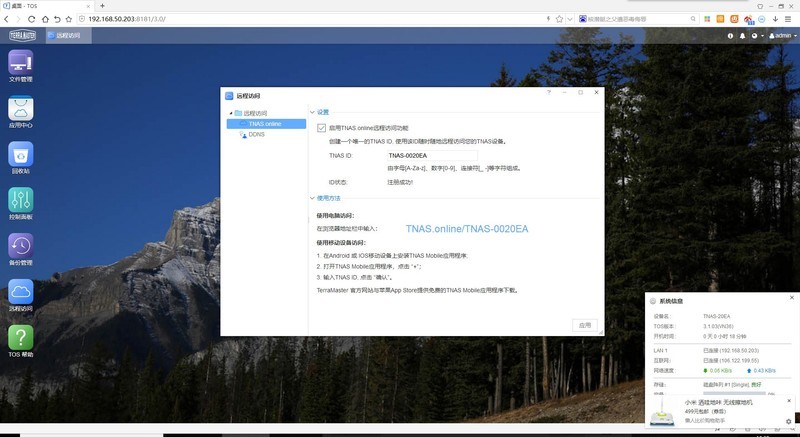Open the TOS 帮助 help desktop icon
The height and width of the screenshot is (437, 800).
[x=20, y=341]
